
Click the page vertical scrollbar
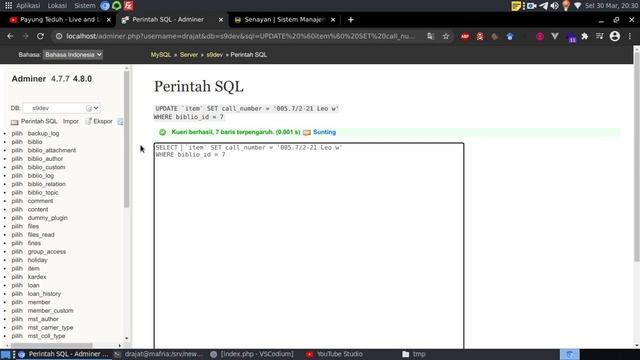(636, 157)
